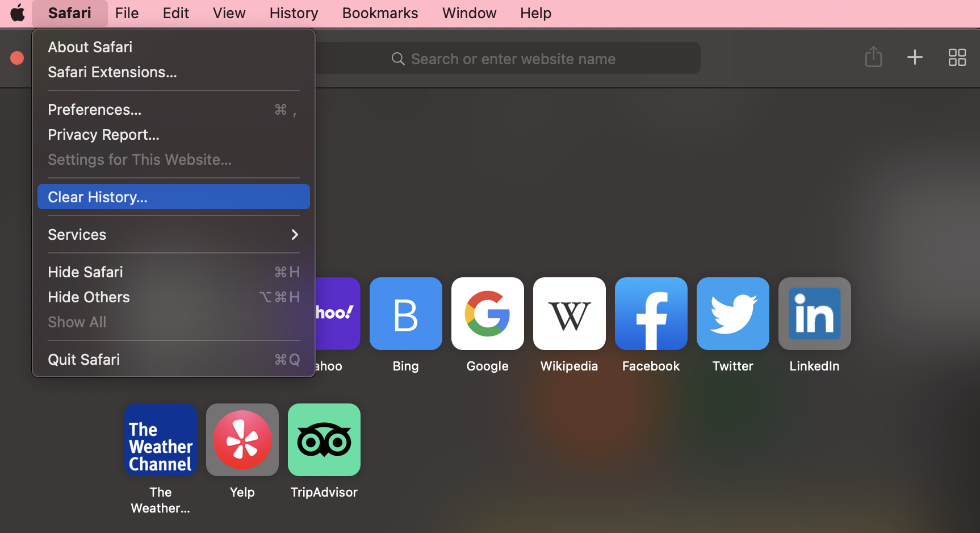Click the Yelp label text

[x=242, y=493]
